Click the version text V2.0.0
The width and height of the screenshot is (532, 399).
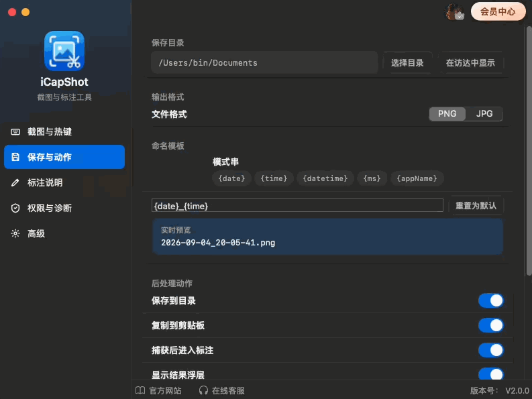(x=517, y=391)
